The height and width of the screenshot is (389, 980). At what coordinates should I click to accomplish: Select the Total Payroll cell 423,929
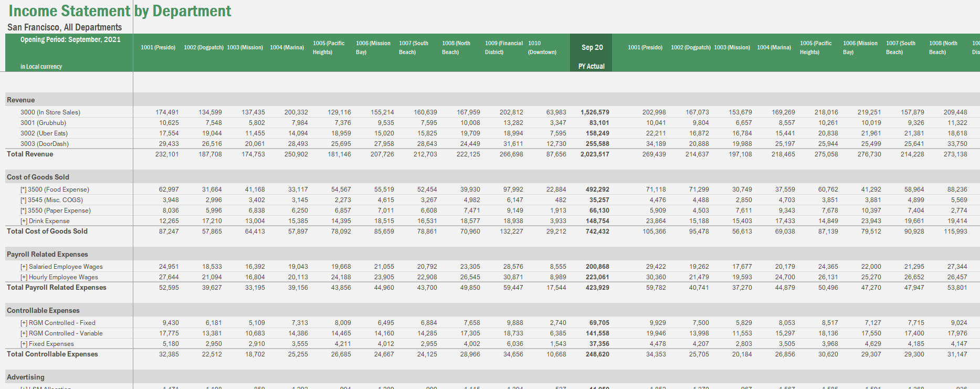597,288
